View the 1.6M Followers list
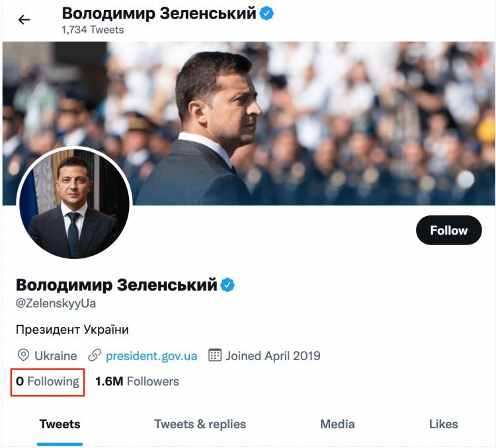Screen dimensions: 496x448 137,381
